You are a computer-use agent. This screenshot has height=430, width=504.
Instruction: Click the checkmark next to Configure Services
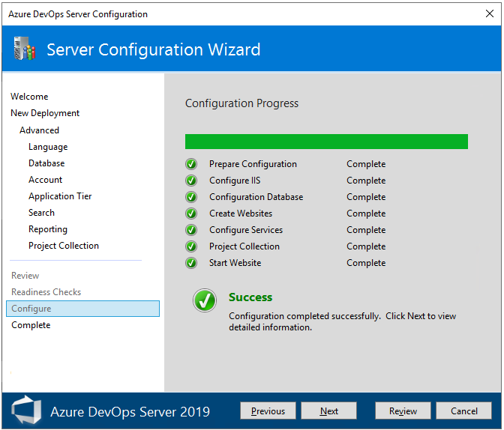tap(191, 230)
